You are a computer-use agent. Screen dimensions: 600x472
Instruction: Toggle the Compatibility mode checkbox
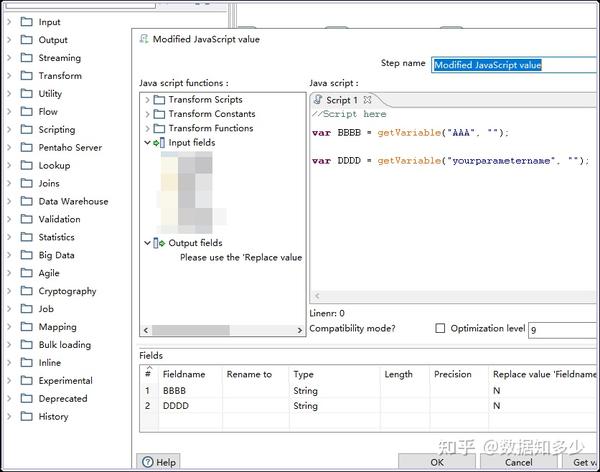pyautogui.click(x=440, y=328)
